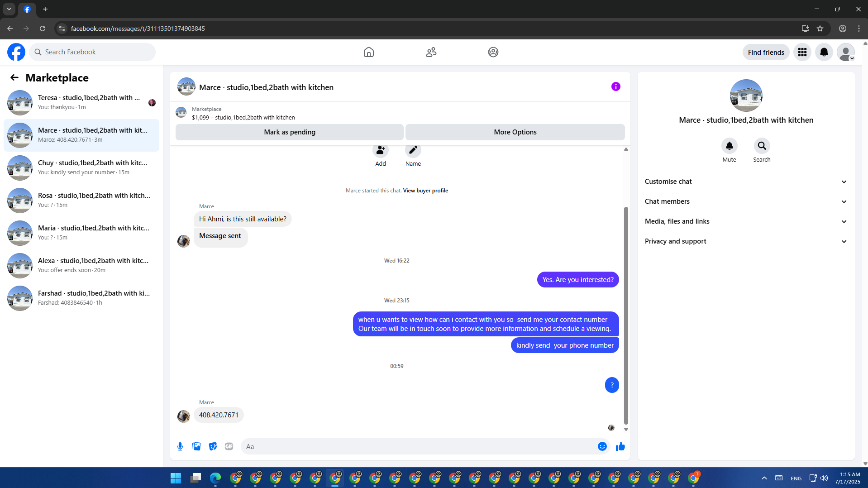Go to the Home feed icon
The height and width of the screenshot is (488, 868).
(369, 52)
